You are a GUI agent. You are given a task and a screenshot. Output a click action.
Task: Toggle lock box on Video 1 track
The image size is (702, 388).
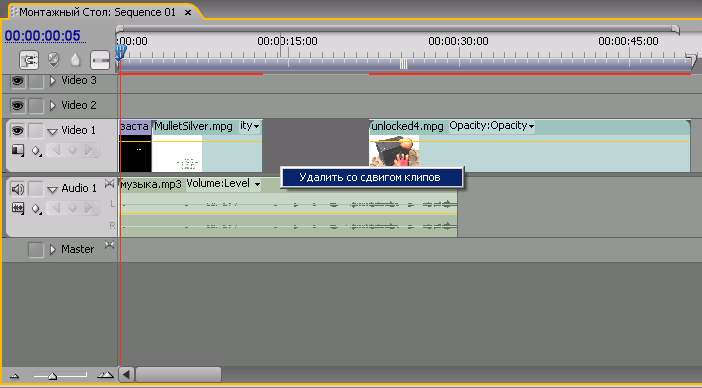[36, 131]
